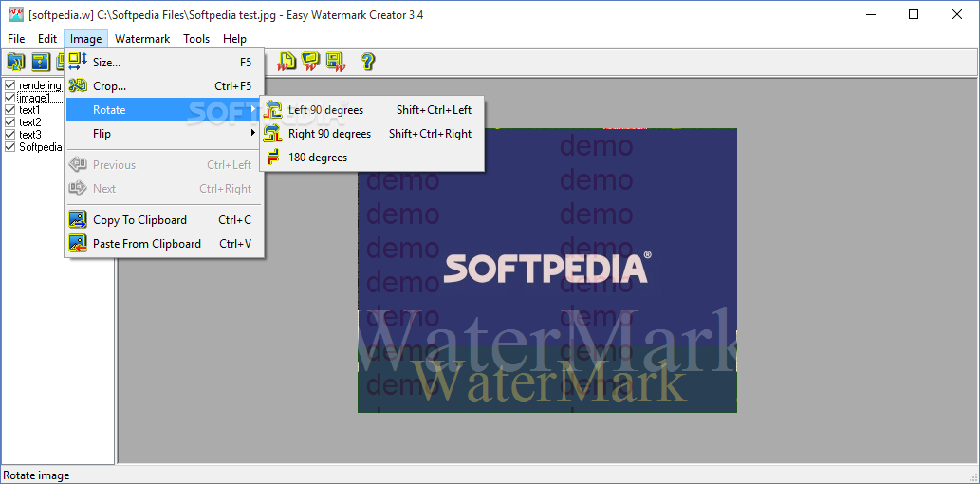Image resolution: width=980 pixels, height=484 pixels.
Task: Click the rotate right 90 degrees icon
Action: click(x=273, y=133)
